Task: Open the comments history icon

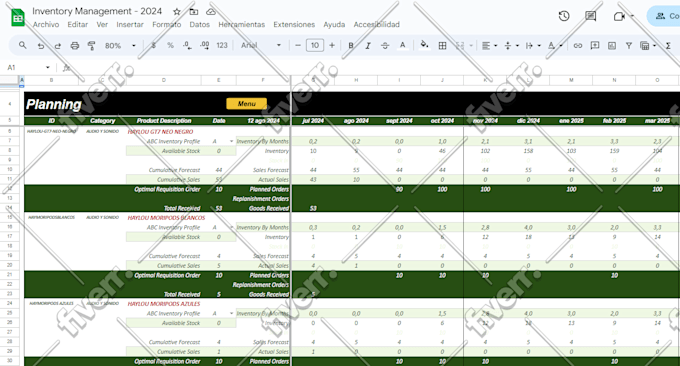Action: coord(590,16)
